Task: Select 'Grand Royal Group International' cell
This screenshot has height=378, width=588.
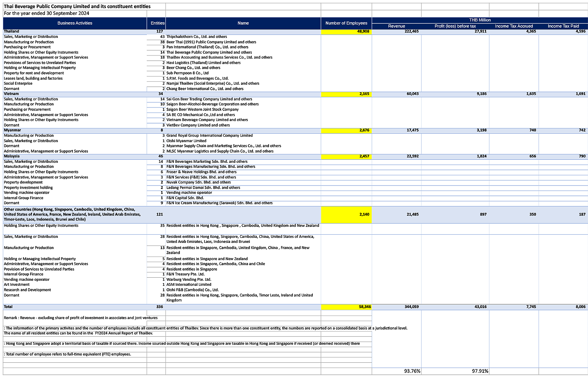Action: 210,136
